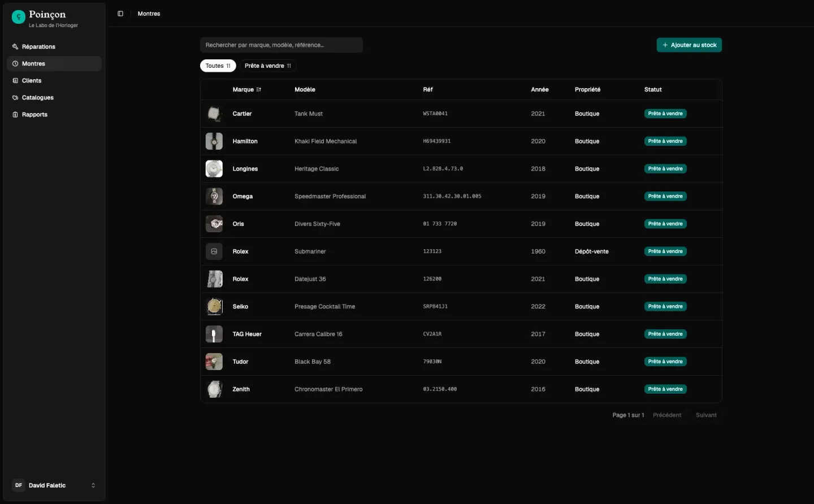Click the Khaki Field Mechanical model cell
This screenshot has height=504, width=814.
(326, 141)
